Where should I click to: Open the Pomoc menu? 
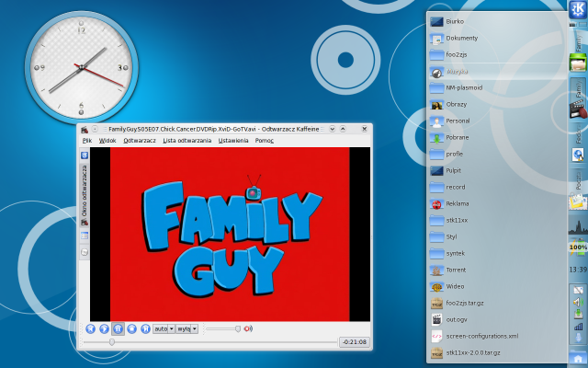265,141
